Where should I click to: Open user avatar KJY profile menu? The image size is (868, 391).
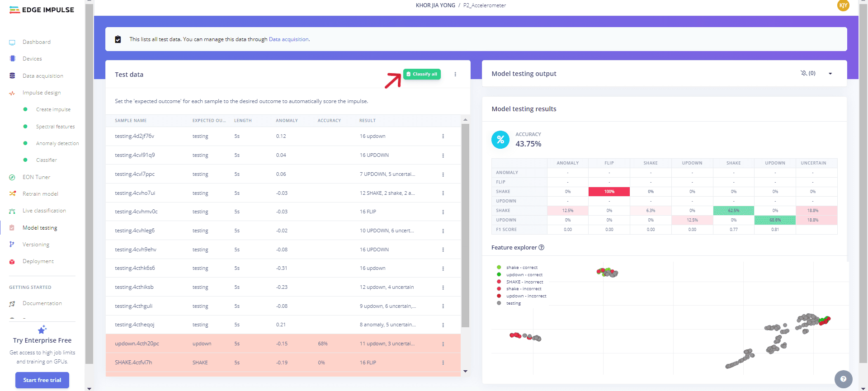[843, 5]
